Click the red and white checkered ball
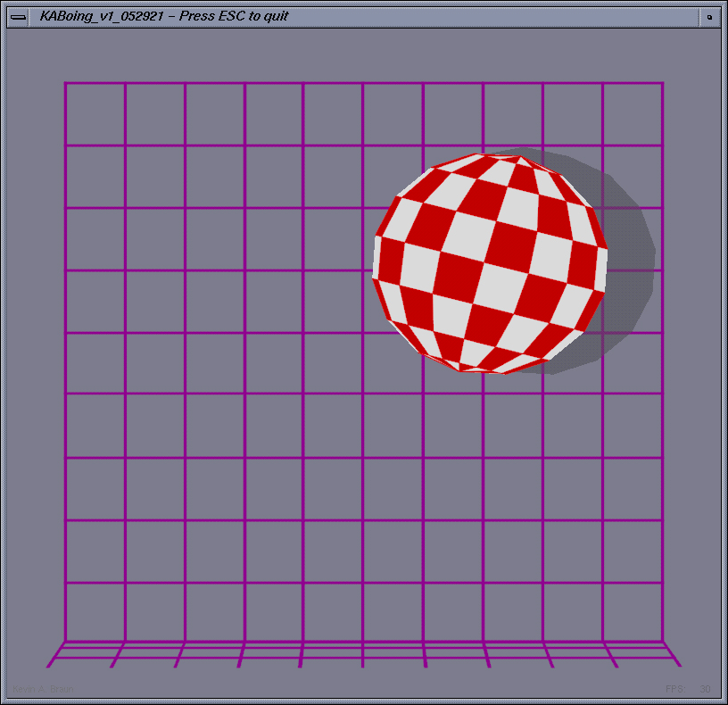The width and height of the screenshot is (728, 705). pyautogui.click(x=490, y=263)
